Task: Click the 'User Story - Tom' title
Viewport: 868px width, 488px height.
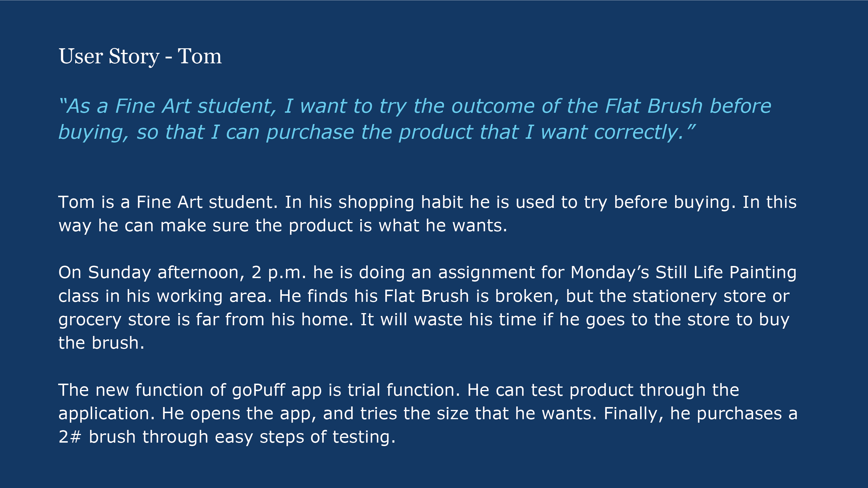Action: click(x=140, y=56)
